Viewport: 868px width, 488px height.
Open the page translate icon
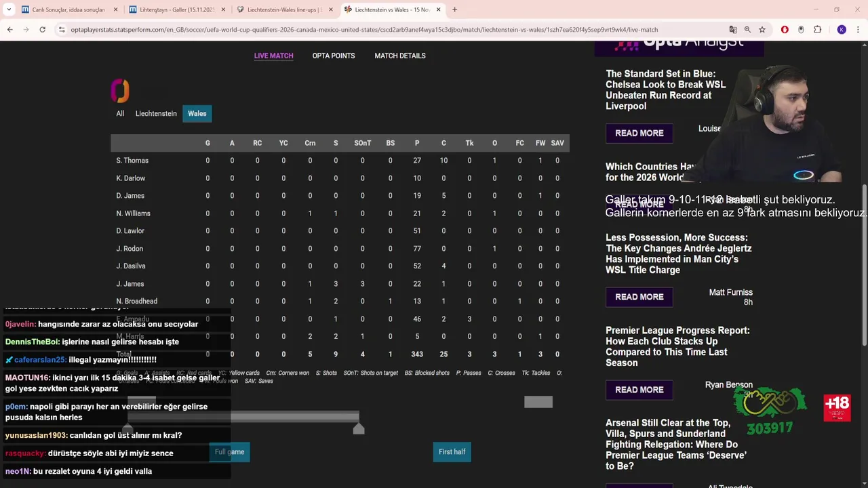[733, 30]
